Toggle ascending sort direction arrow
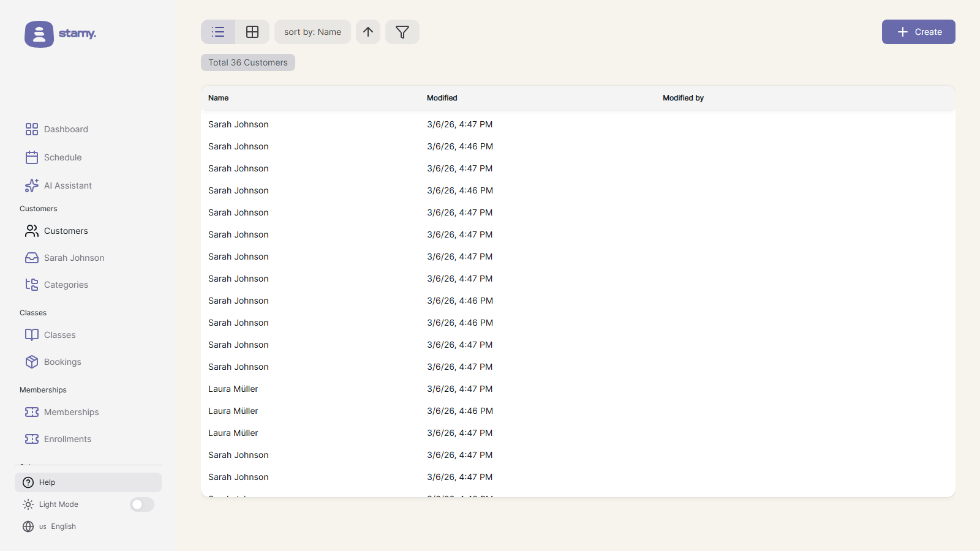 368,32
